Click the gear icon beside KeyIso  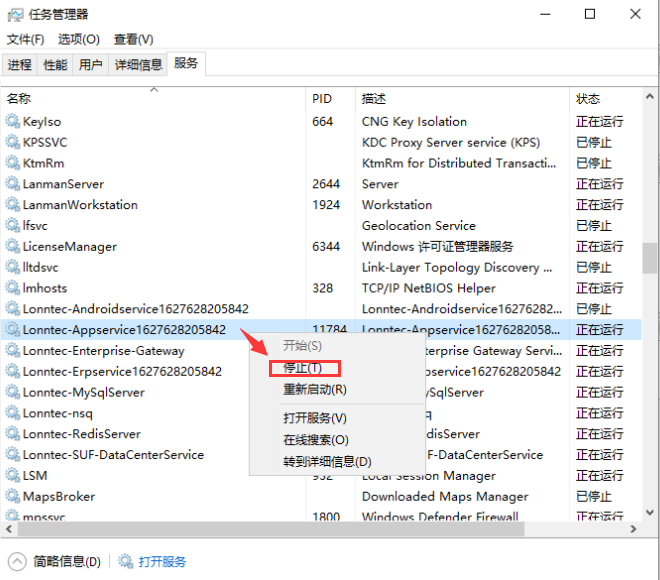(13, 121)
